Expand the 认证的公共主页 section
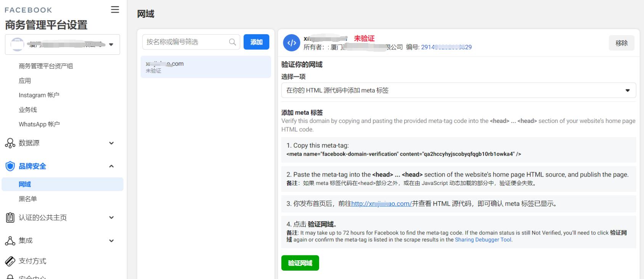The height and width of the screenshot is (279, 644). tap(111, 217)
